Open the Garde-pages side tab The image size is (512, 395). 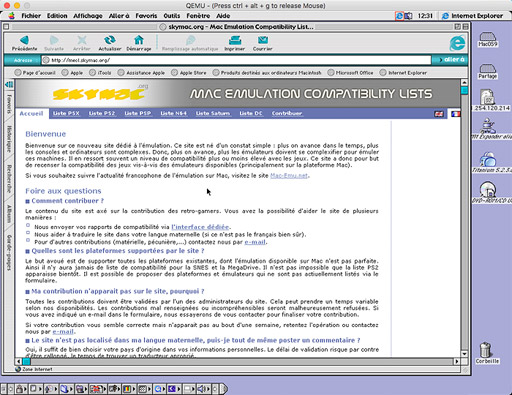9,252
